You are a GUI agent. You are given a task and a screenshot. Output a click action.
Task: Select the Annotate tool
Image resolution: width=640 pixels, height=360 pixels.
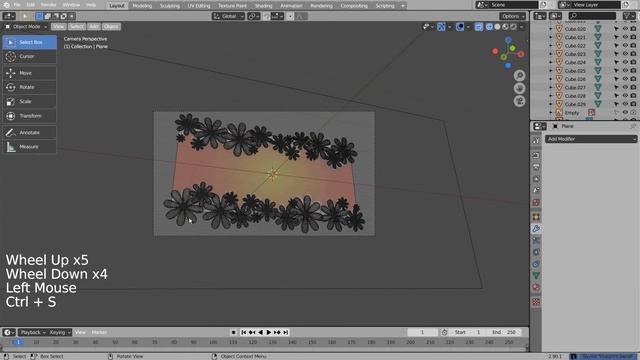pyautogui.click(x=29, y=132)
